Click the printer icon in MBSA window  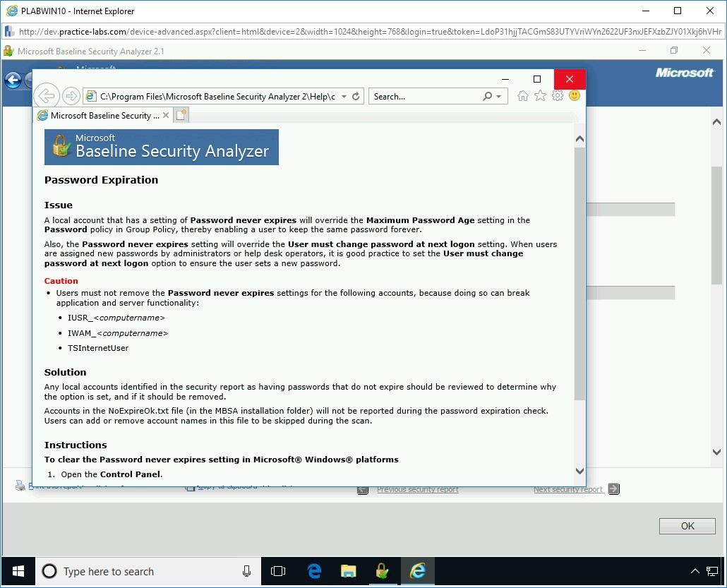click(x=20, y=486)
